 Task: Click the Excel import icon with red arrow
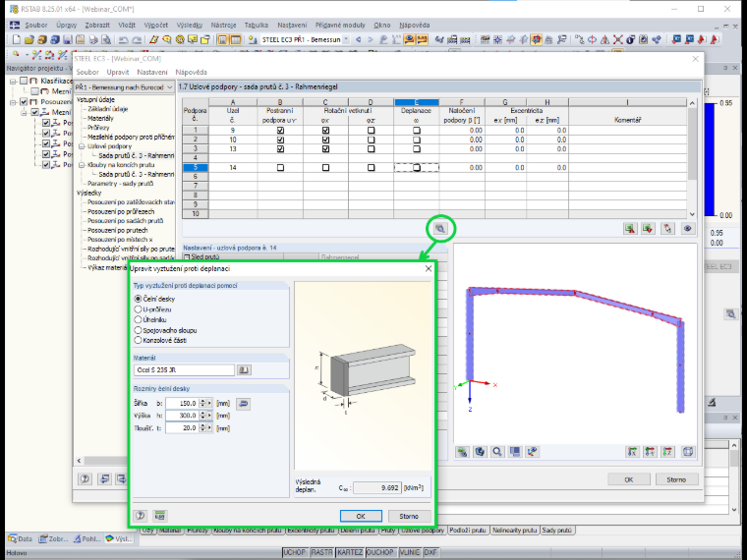pos(648,229)
